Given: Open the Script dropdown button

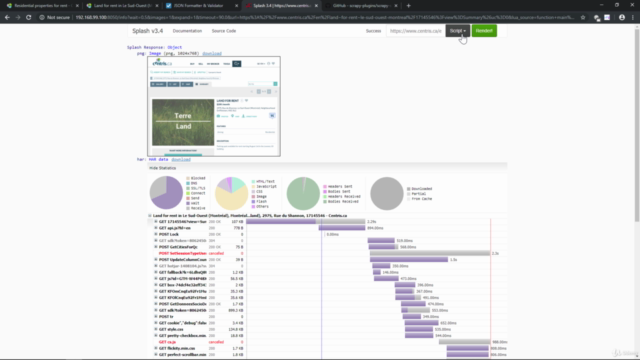Looking at the screenshot, I should pyautogui.click(x=457, y=31).
